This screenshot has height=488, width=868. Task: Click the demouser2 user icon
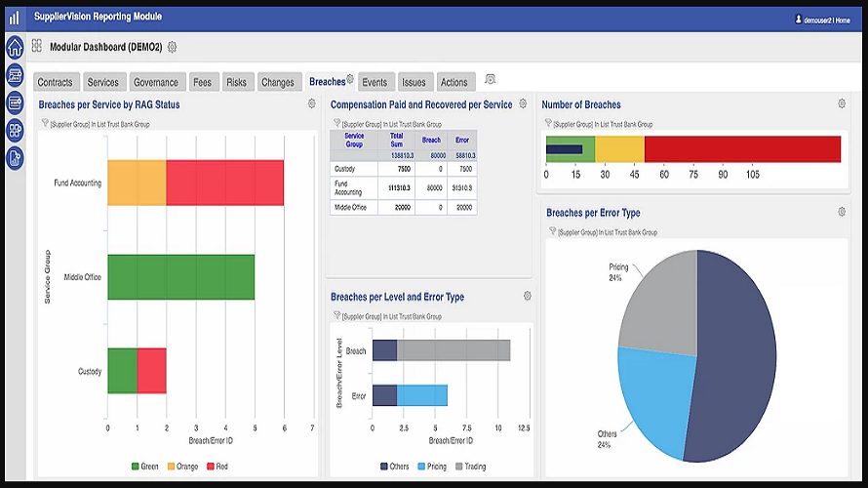798,20
